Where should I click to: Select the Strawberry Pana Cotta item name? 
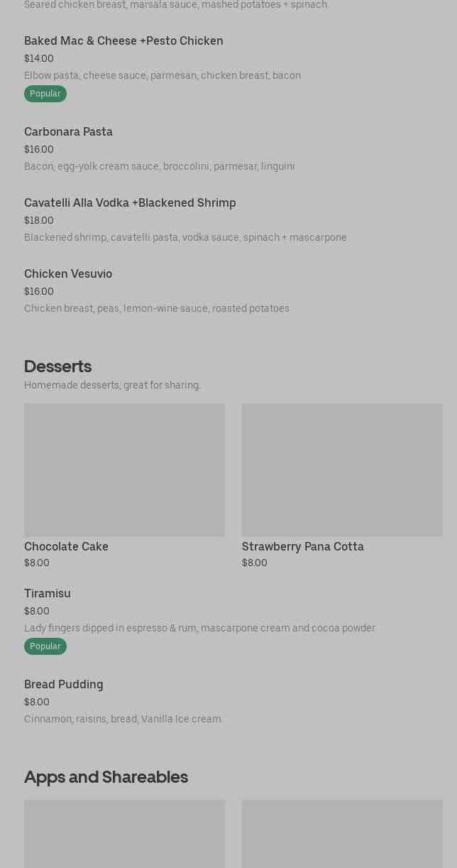pos(303,547)
